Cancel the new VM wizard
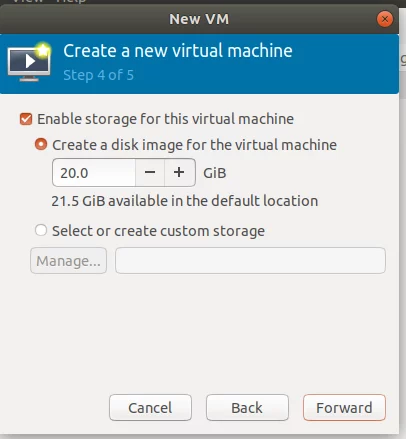 [150, 408]
